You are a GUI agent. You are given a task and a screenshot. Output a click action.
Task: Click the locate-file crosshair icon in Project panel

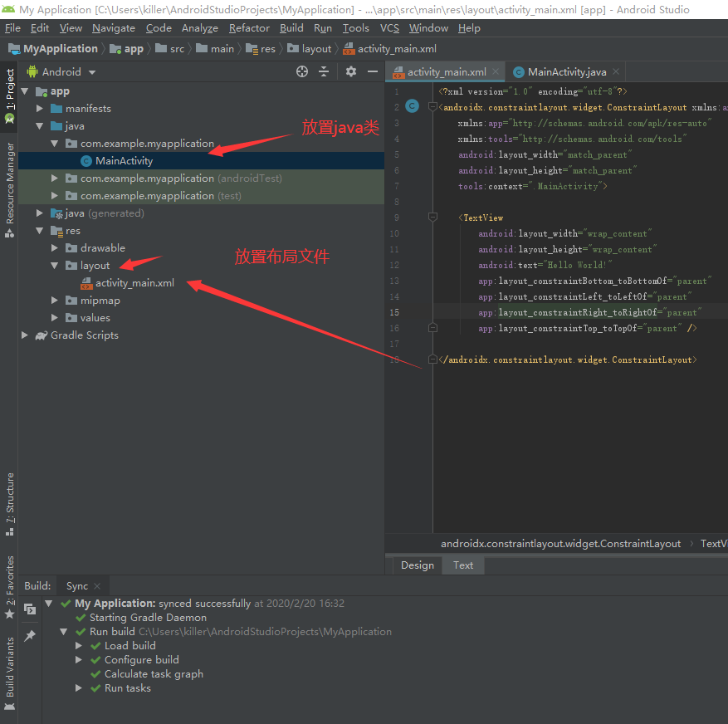tap(302, 71)
